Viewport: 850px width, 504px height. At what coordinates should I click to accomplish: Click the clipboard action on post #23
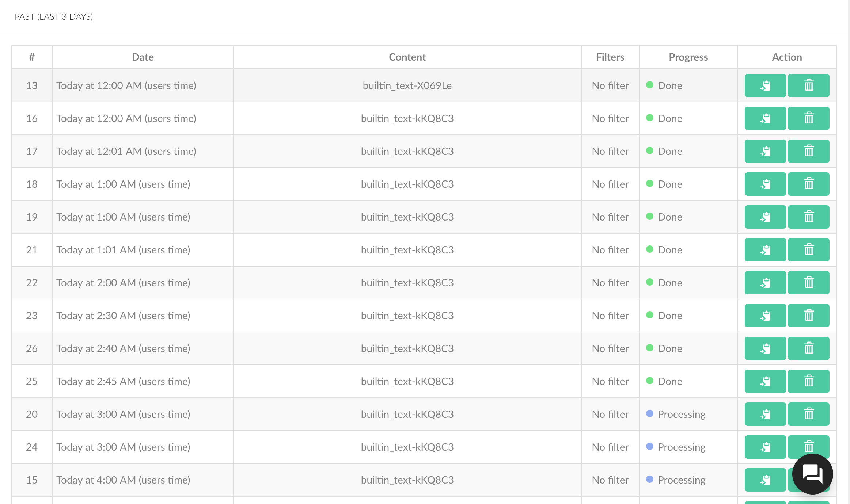coord(765,316)
